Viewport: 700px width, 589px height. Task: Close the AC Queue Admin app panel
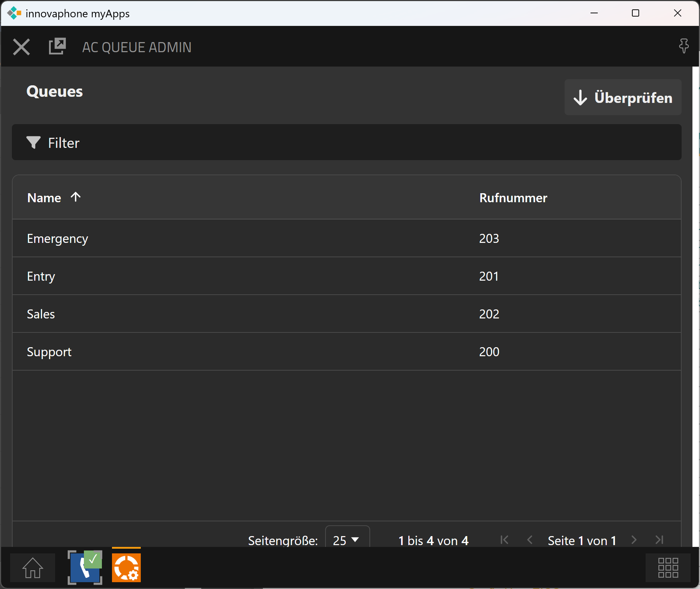click(21, 47)
